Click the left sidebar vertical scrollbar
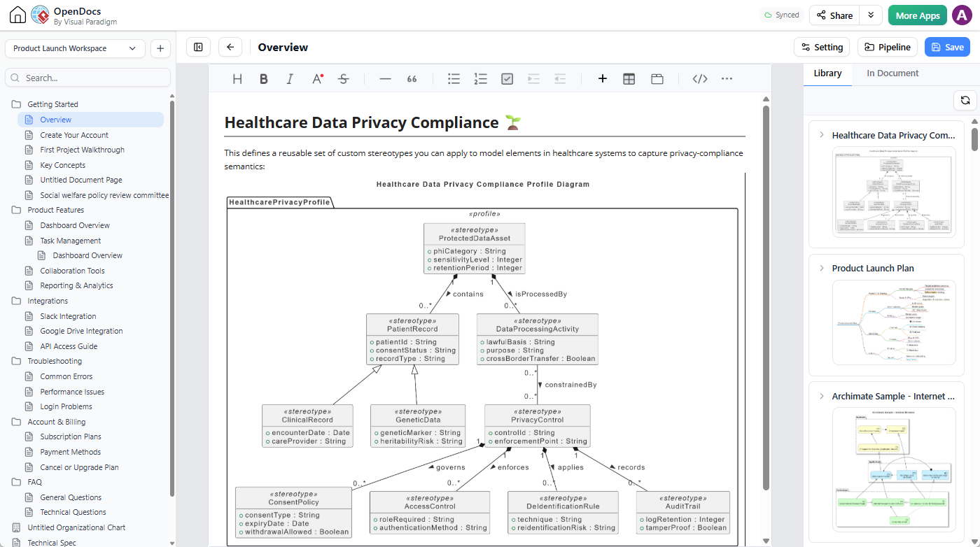The height and width of the screenshot is (547, 980). pos(172,297)
